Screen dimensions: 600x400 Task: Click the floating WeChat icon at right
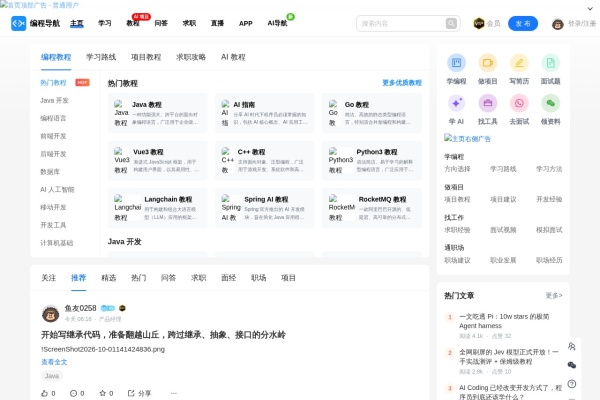click(572, 365)
